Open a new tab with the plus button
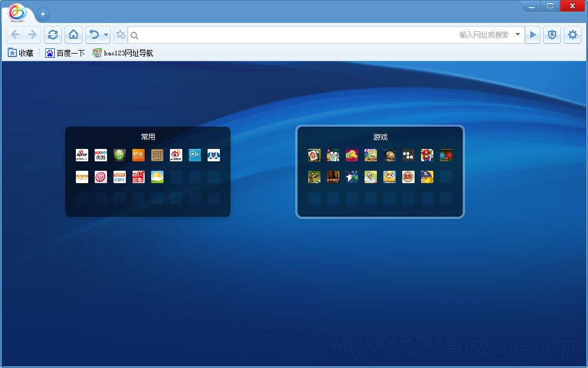The height and width of the screenshot is (368, 588). (43, 14)
